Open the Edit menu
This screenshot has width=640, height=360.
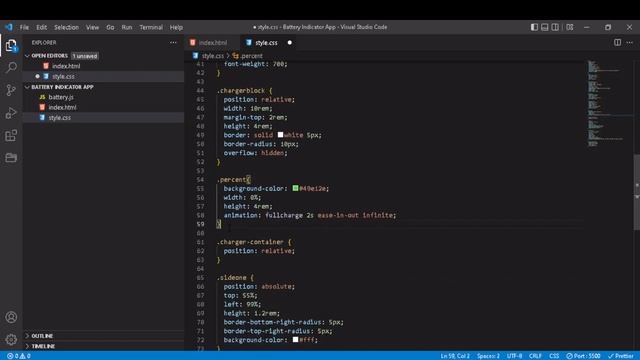point(42,27)
